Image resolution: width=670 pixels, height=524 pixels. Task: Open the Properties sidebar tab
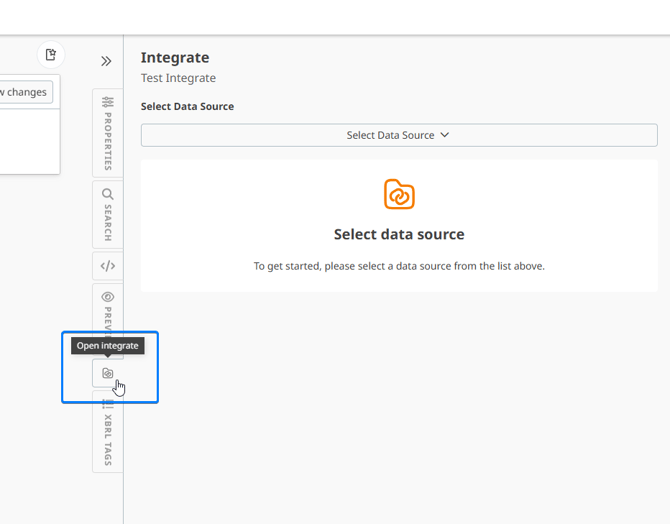(108, 132)
